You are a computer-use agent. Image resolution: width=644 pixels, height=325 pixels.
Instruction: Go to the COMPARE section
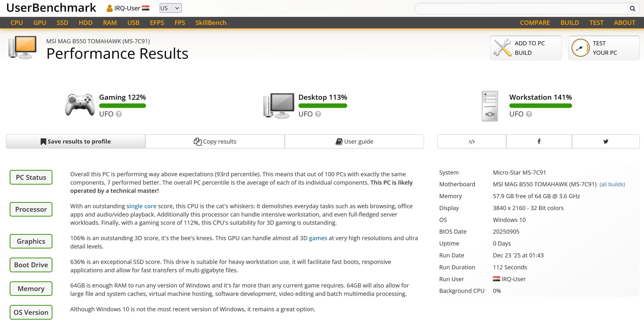click(x=535, y=22)
